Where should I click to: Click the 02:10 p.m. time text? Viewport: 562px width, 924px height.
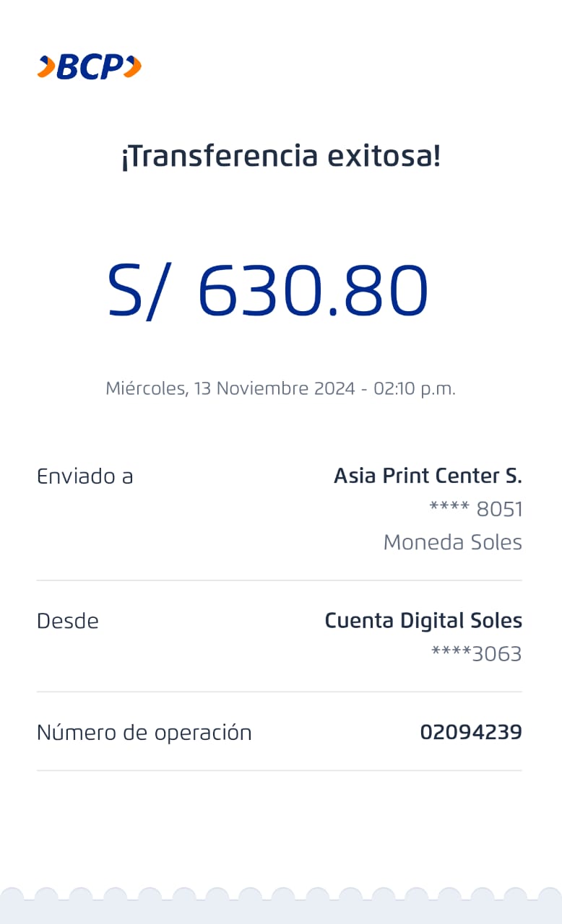415,388
